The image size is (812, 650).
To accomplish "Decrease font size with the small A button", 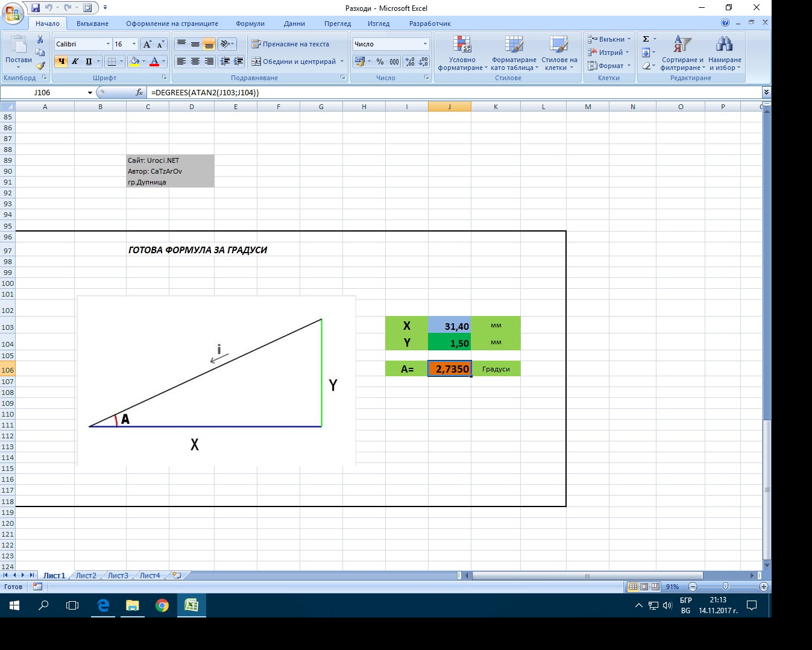I will tap(160, 44).
